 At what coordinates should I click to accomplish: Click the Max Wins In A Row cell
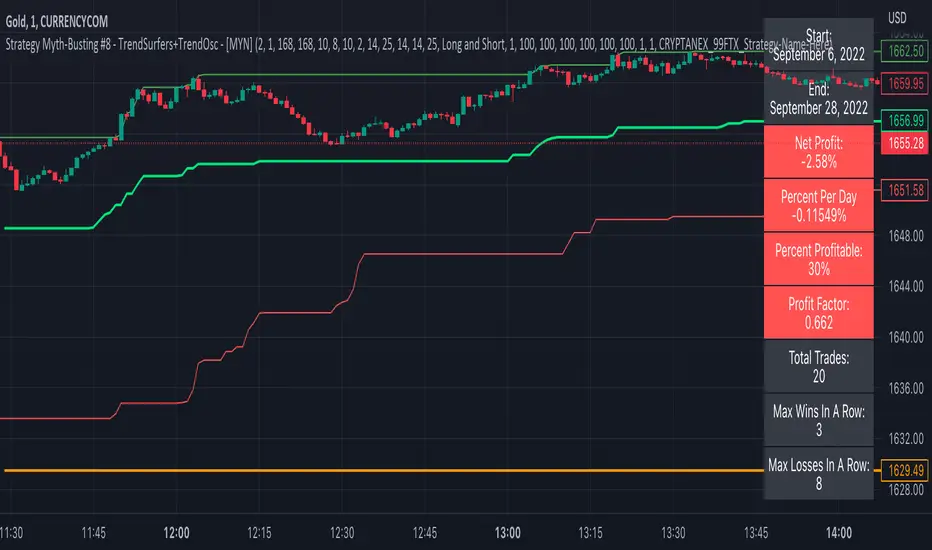click(x=818, y=420)
